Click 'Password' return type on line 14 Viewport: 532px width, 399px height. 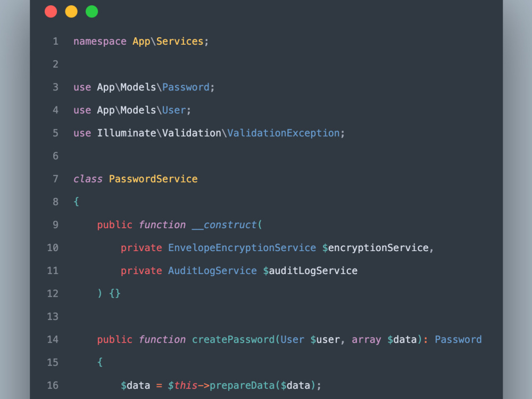(458, 339)
